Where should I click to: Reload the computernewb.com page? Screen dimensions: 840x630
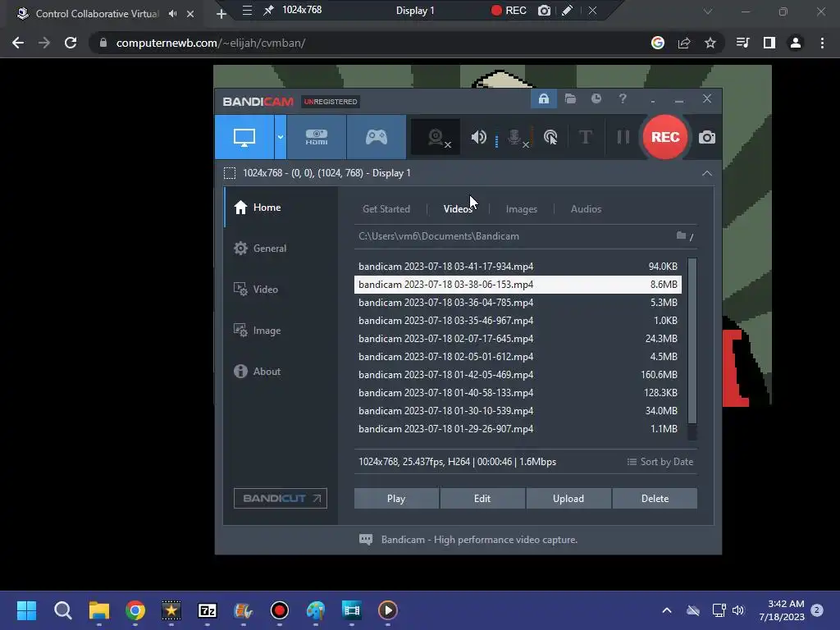71,43
